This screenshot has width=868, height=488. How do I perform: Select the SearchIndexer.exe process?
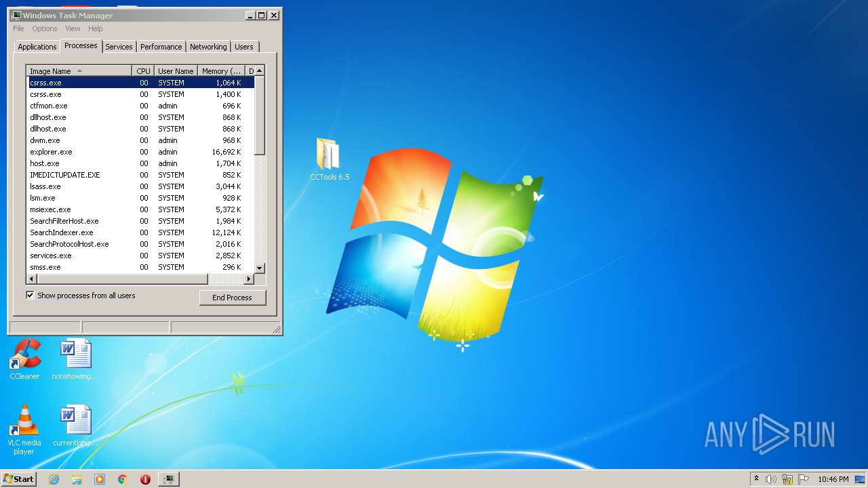tap(141, 232)
